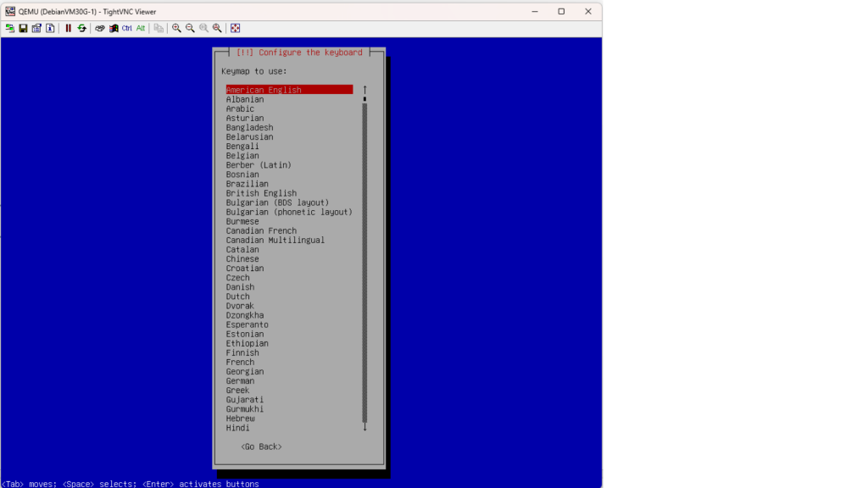Send Ctrl+Alt+Del using the toolbar icon
Screen dimensions: 868x488
click(x=100, y=28)
